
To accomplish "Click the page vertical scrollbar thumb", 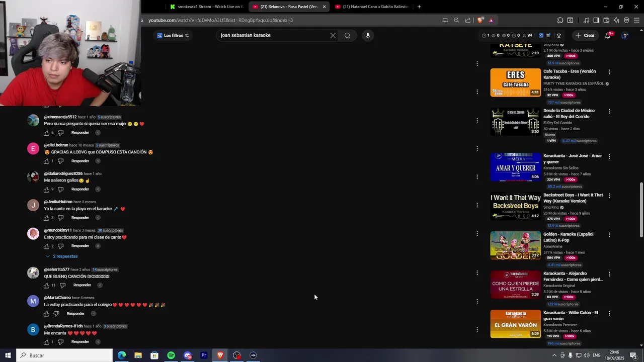I will pos(641,210).
